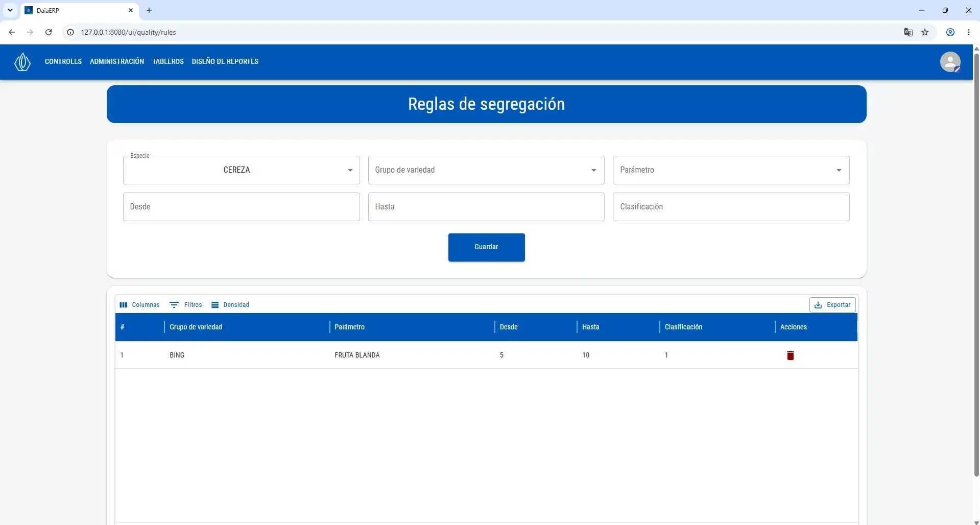Expand the Parámetro dropdown
This screenshot has height=525, width=980.
(731, 170)
